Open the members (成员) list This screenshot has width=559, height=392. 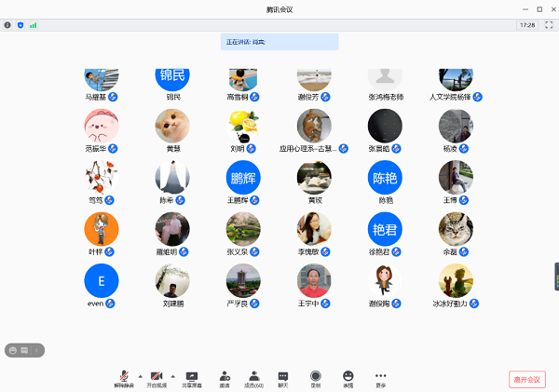(253, 375)
